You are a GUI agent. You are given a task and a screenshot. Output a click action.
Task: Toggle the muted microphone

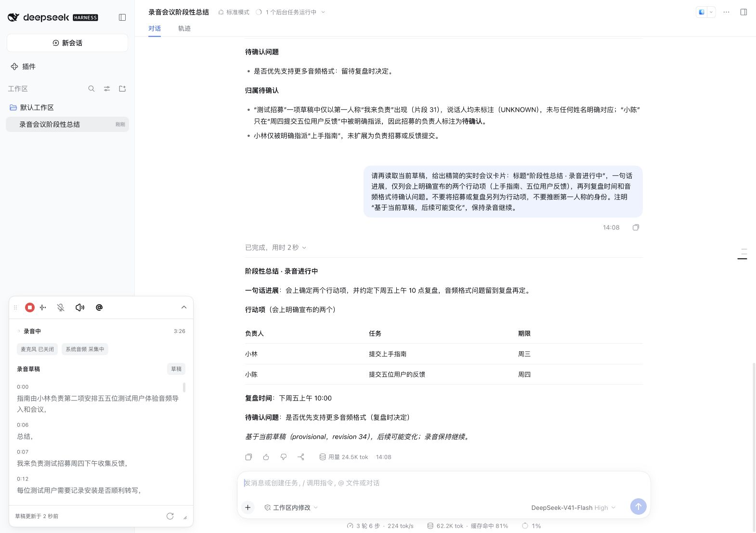point(61,307)
